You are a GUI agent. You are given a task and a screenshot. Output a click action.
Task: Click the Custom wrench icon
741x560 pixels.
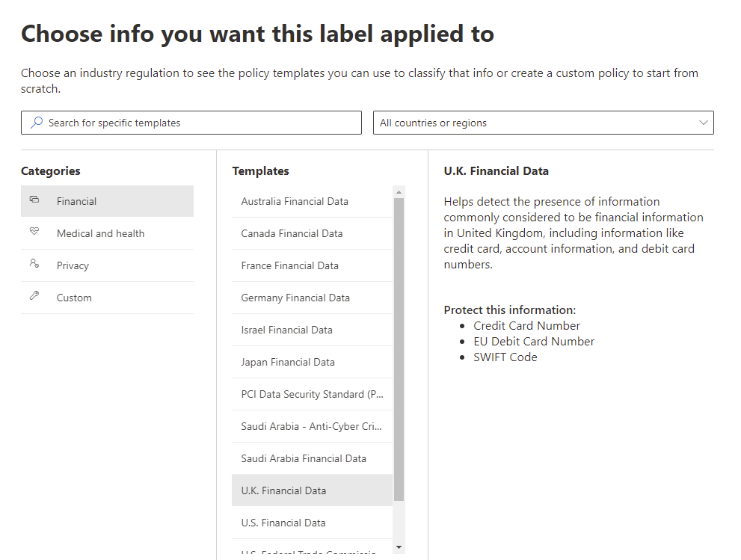tap(34, 296)
